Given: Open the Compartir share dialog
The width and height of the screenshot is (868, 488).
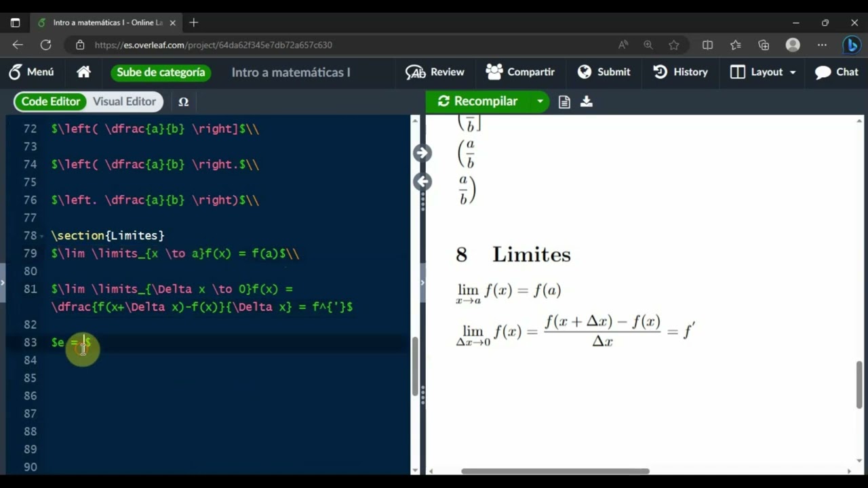Looking at the screenshot, I should [520, 72].
